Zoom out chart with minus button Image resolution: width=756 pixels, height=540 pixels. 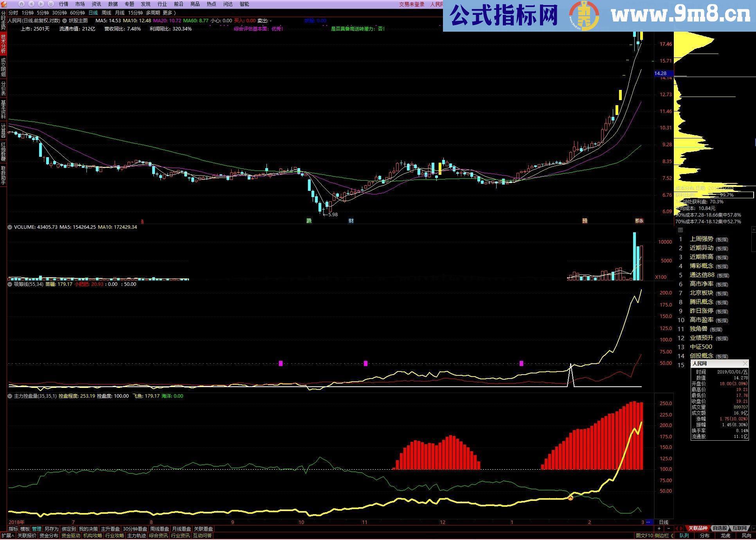tap(668, 529)
